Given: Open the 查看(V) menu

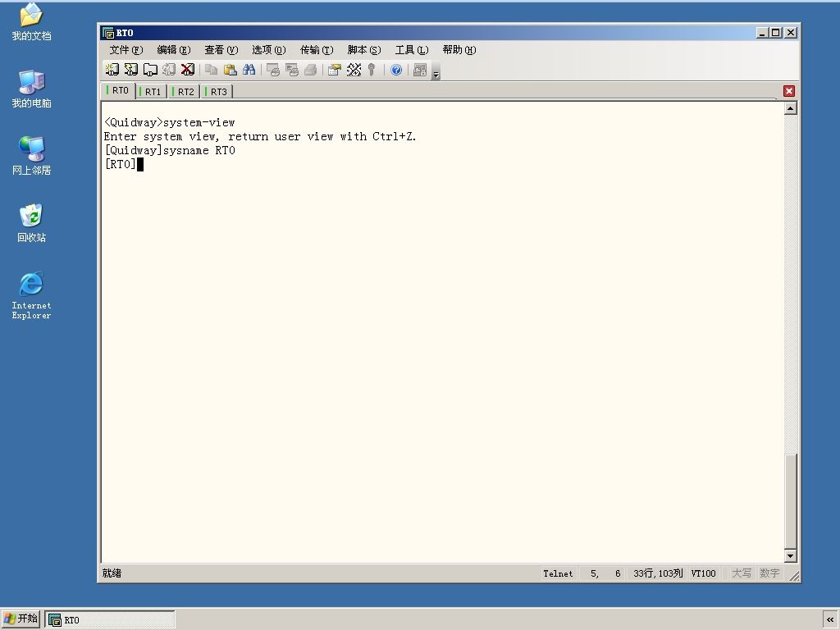Looking at the screenshot, I should 221,50.
